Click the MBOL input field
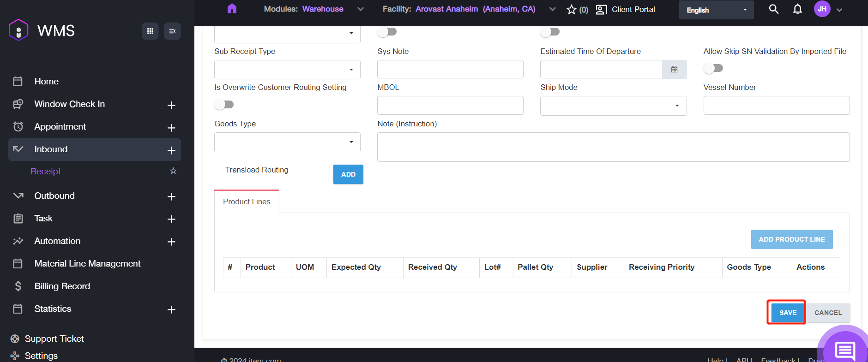Viewport: 868px width, 362px height. pyautogui.click(x=450, y=106)
